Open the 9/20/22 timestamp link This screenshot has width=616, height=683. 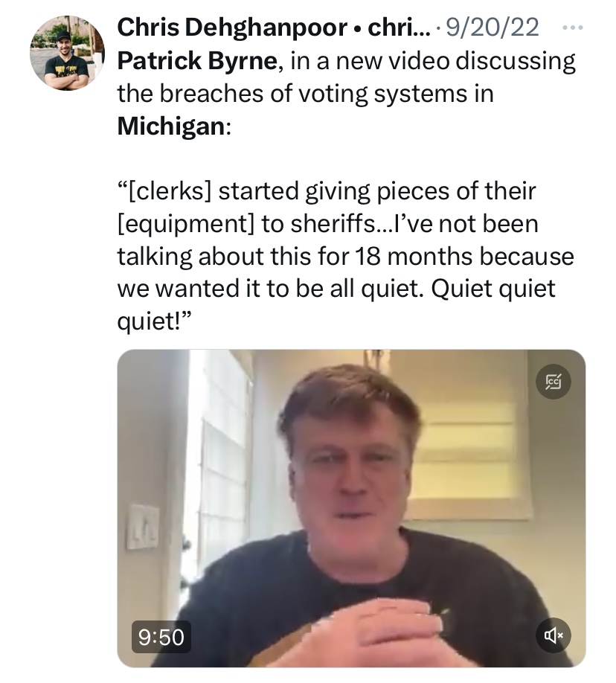[x=493, y=28]
